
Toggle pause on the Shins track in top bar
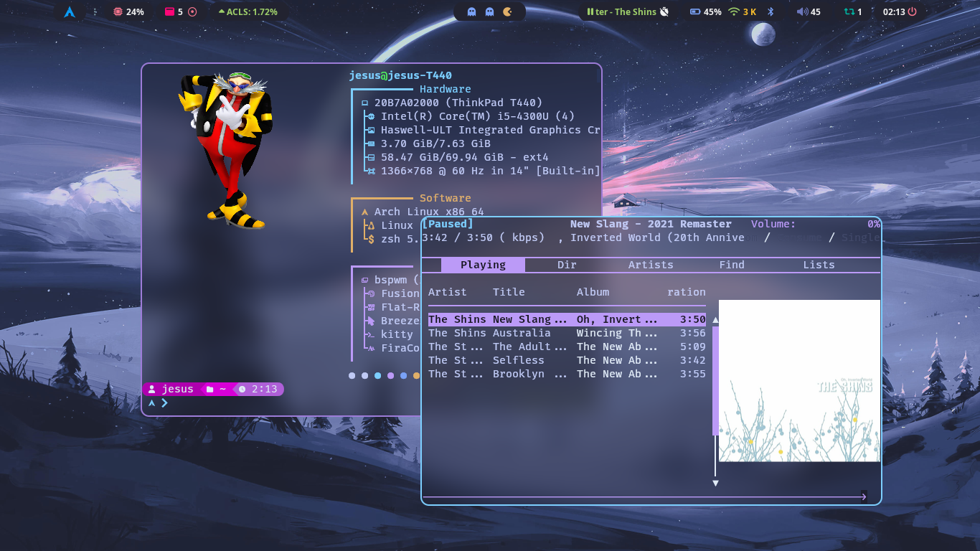coord(589,11)
